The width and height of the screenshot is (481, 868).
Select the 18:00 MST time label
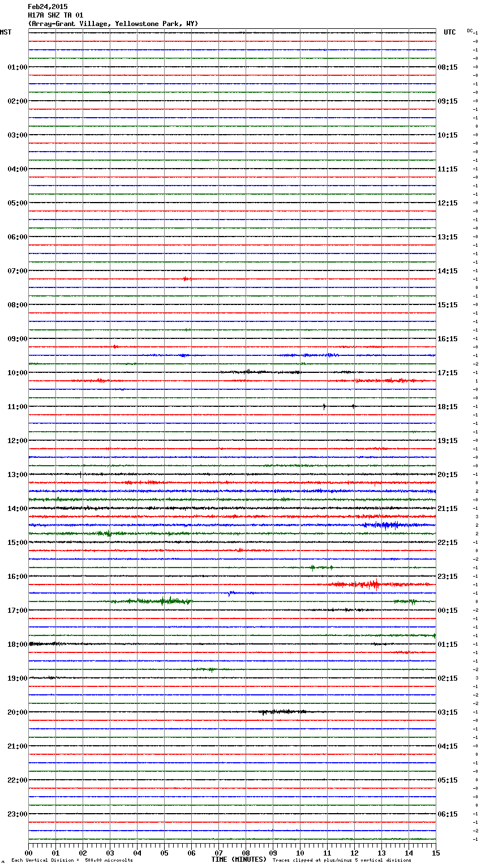coord(17,644)
